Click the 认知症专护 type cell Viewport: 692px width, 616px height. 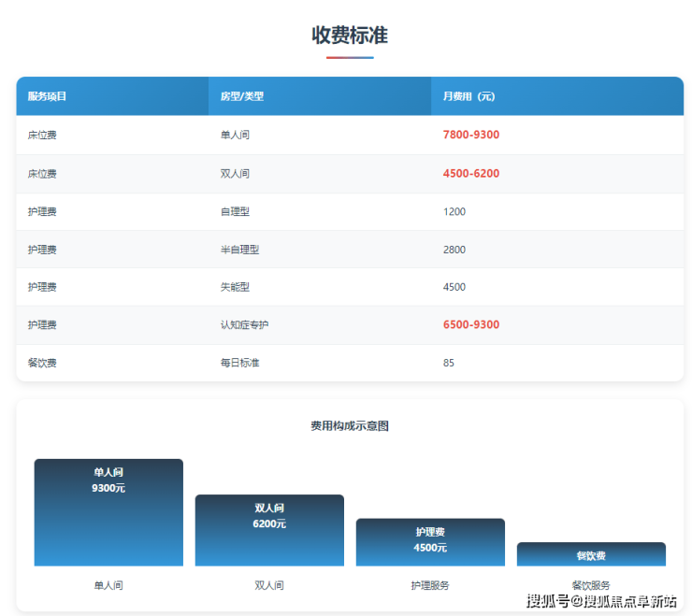tap(244, 325)
